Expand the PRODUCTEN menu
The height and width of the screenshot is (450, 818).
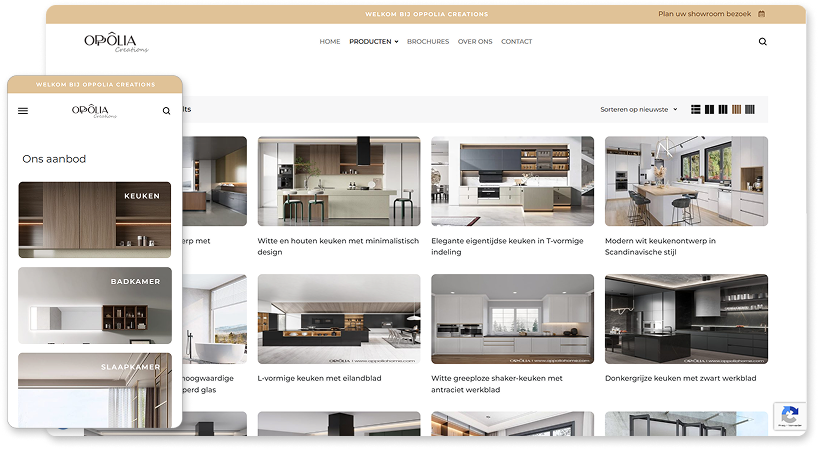374,42
